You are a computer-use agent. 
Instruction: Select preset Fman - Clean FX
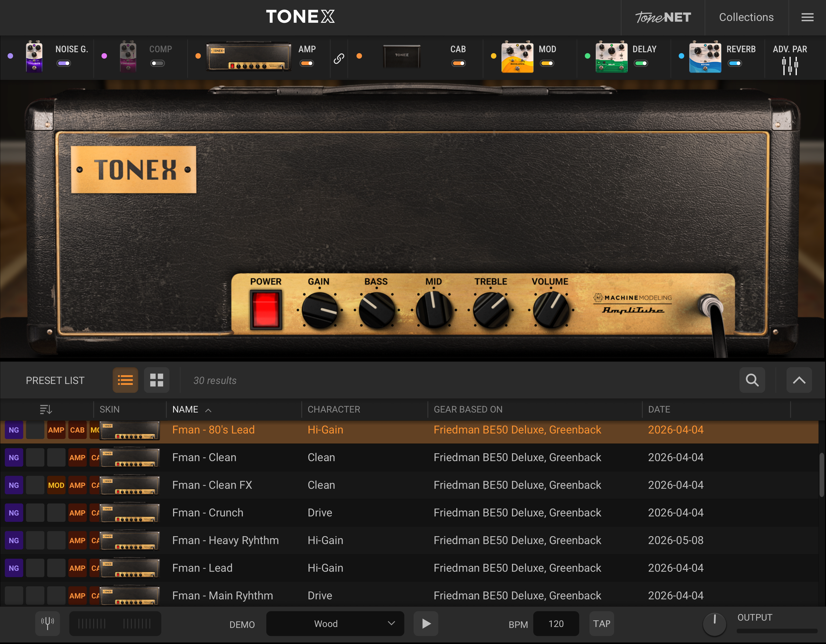click(x=409, y=485)
